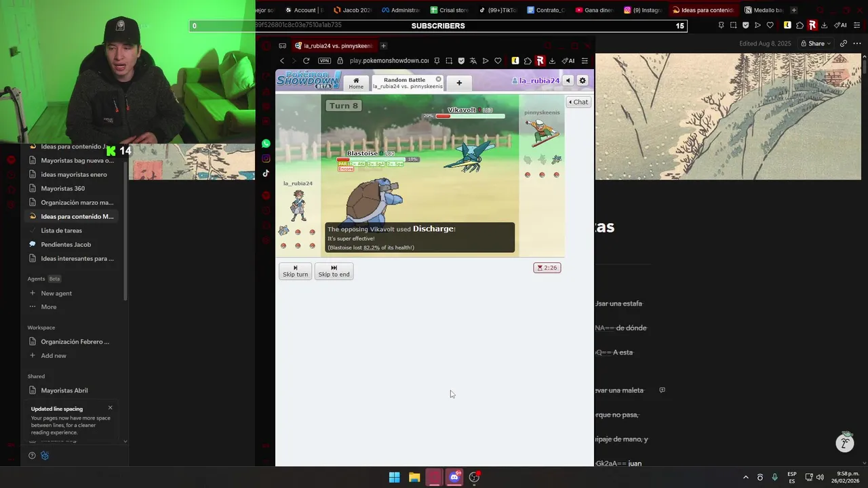Click pinnyskeenis trainer avatar
This screenshot has height=488, width=868.
542,133
